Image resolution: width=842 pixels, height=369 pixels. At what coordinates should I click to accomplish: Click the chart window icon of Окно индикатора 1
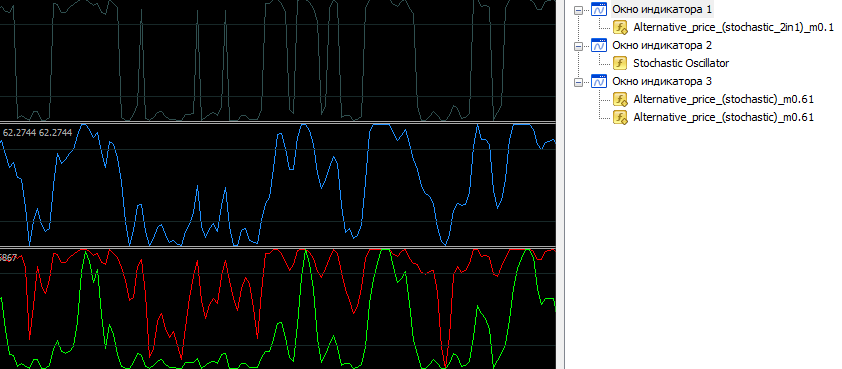599,9
